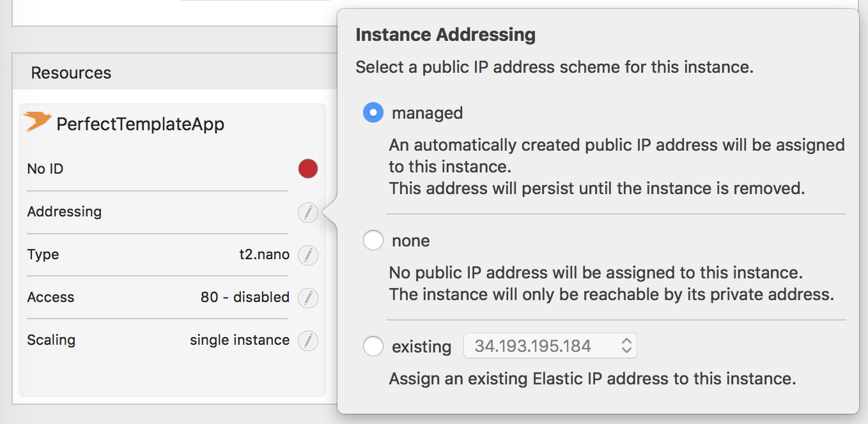Click the Instance Addressing popover title
This screenshot has width=868, height=424.
[x=446, y=34]
